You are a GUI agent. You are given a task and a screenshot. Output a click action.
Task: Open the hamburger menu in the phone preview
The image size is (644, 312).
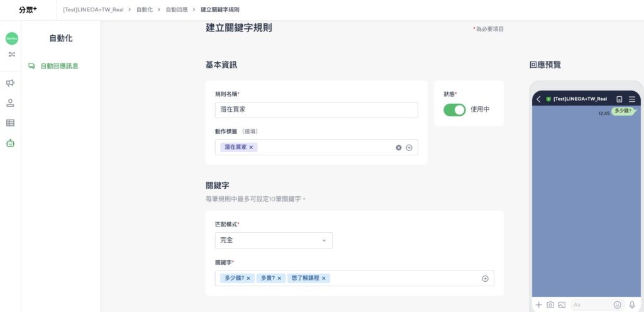click(632, 99)
